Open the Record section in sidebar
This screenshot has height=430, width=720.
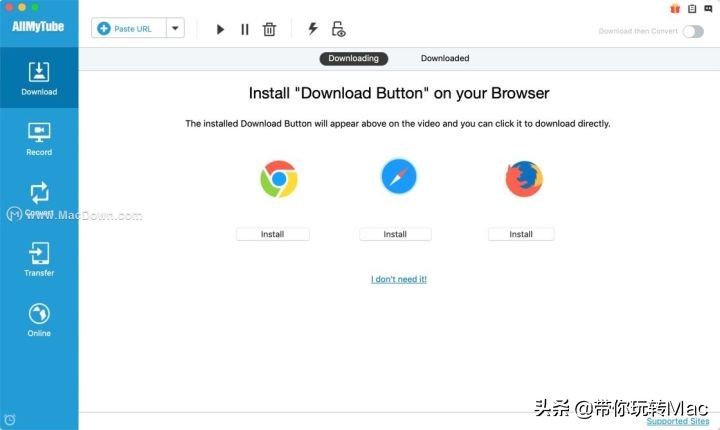click(39, 139)
